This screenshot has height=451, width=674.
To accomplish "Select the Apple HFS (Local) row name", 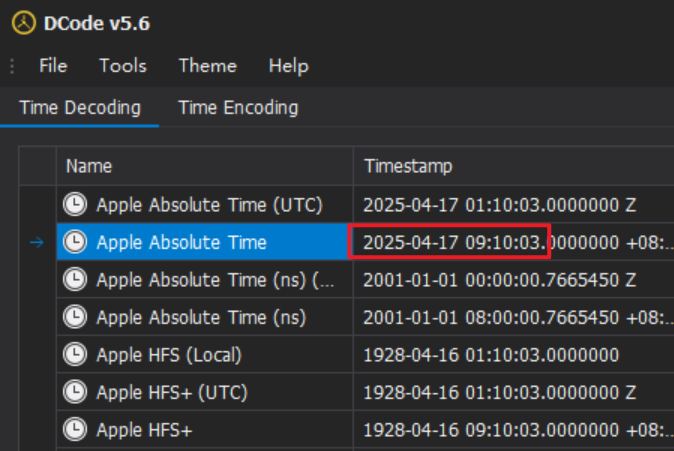I will coord(169,355).
